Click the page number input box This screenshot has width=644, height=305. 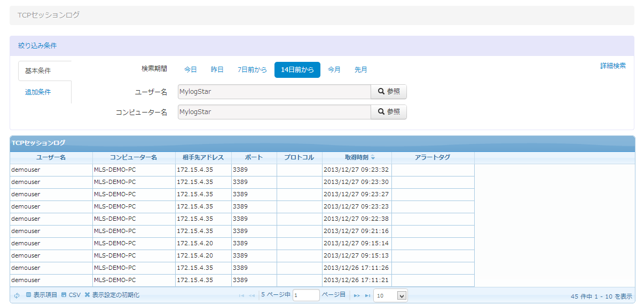(x=306, y=295)
